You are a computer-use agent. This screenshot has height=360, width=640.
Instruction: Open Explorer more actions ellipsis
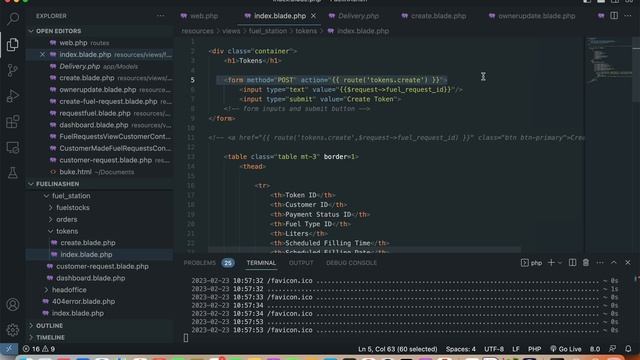tap(160, 16)
